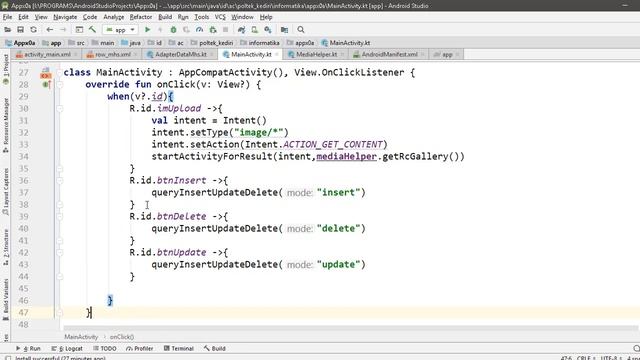Switch to AndroidManifest.xml editor tab

tap(389, 54)
